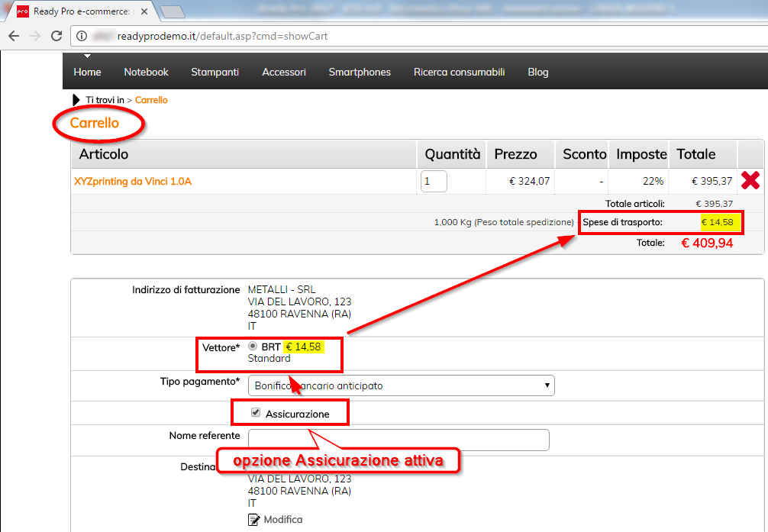
Task: Open the Blog menu item
Action: (537, 72)
